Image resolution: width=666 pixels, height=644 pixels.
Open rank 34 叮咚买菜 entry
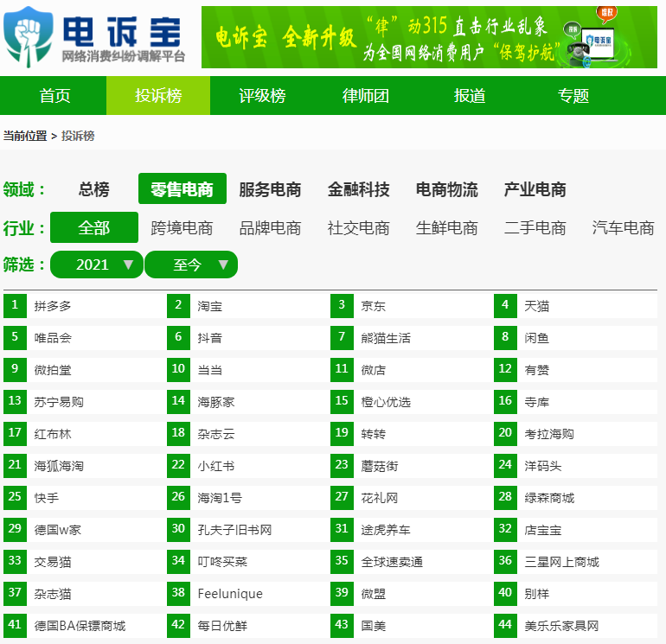[248, 562]
